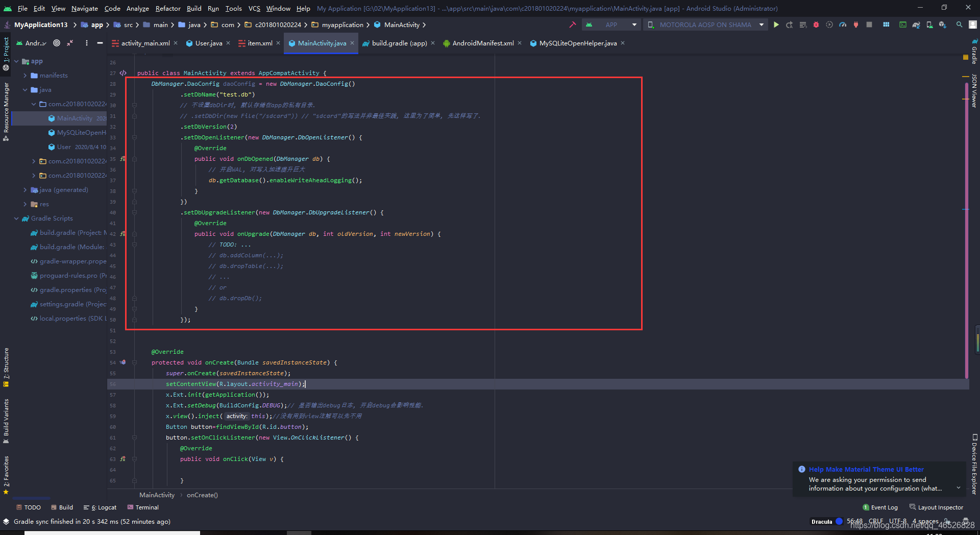The height and width of the screenshot is (535, 980).
Task: Click the tool windows quick access icon bottom-left
Action: (x=6, y=522)
